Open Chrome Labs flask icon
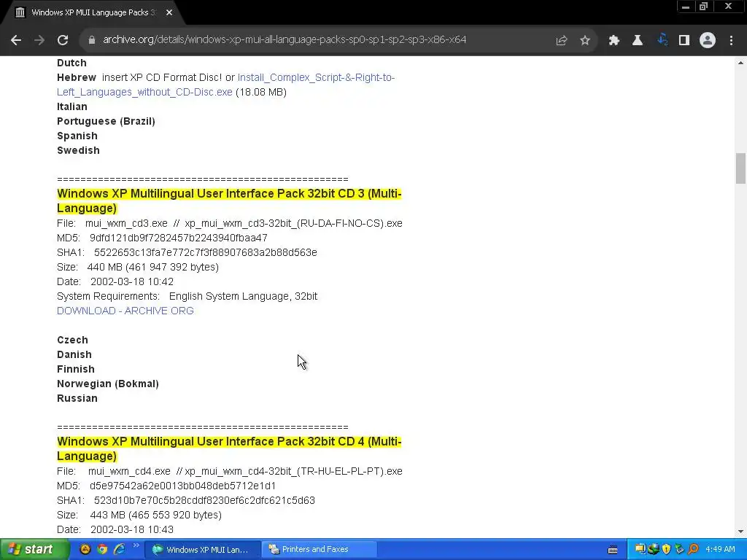 (638, 41)
